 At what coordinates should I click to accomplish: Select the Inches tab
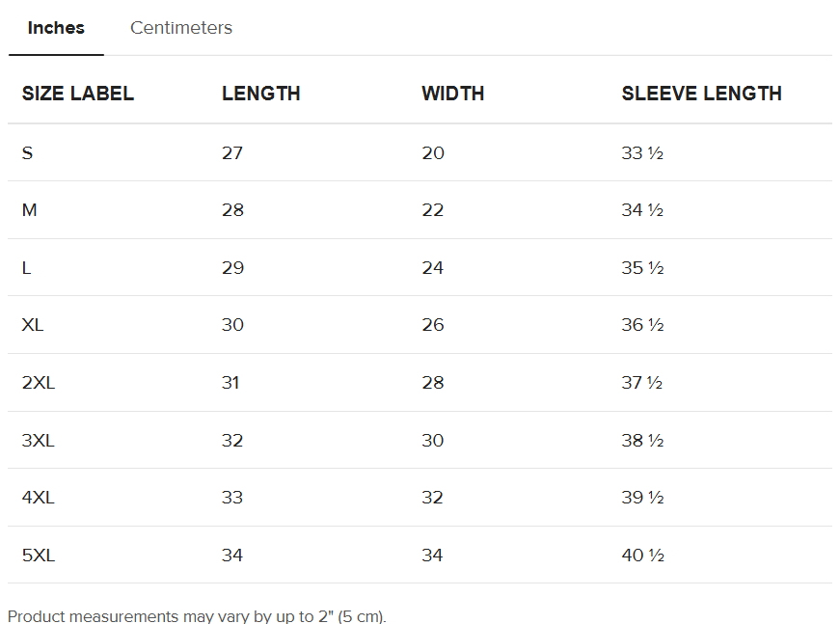(x=56, y=28)
